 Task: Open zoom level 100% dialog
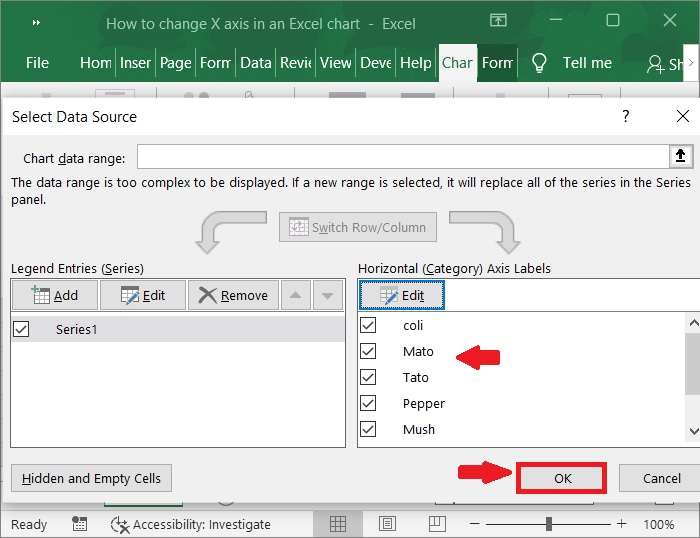pyautogui.click(x=658, y=525)
